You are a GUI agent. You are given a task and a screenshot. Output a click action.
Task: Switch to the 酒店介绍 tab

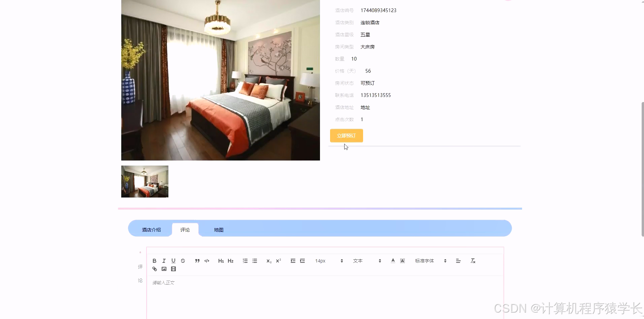pos(151,230)
